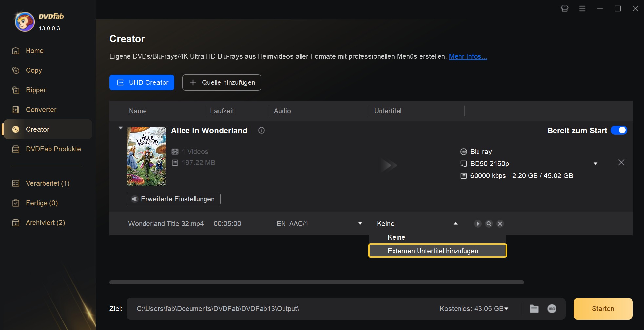Click the Untertitel column header

[x=388, y=111]
